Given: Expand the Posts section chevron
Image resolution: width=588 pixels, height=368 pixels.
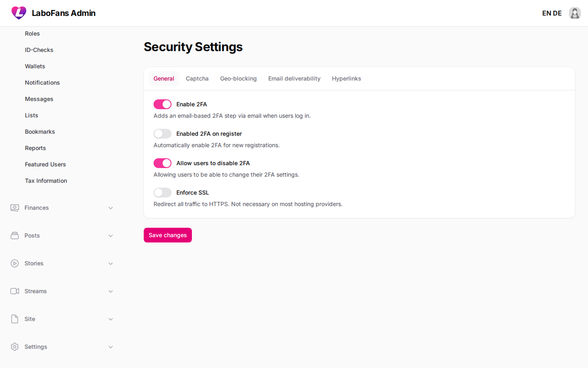Looking at the screenshot, I should point(111,236).
